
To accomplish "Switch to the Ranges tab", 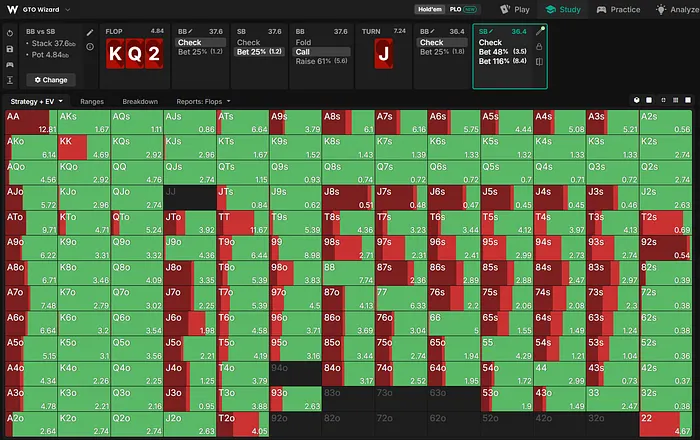I will pos(92,101).
